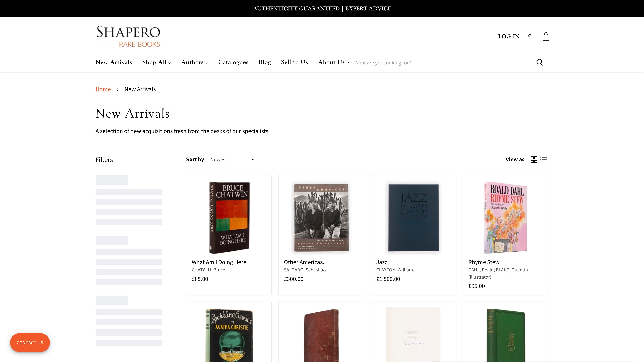644x362 pixels.
Task: Click the £300.00 price
Action: (x=293, y=279)
